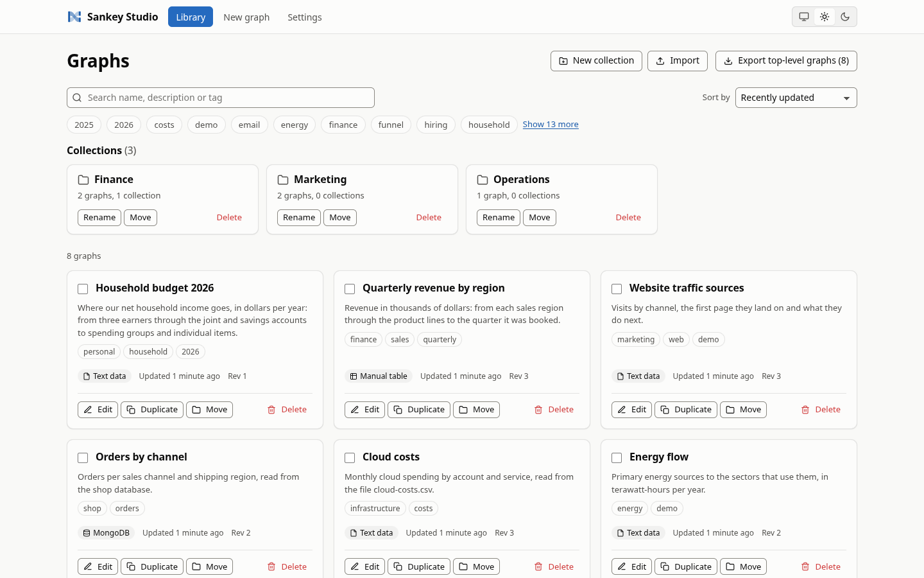
Task: Expand tags with Show 13 more
Action: click(551, 125)
